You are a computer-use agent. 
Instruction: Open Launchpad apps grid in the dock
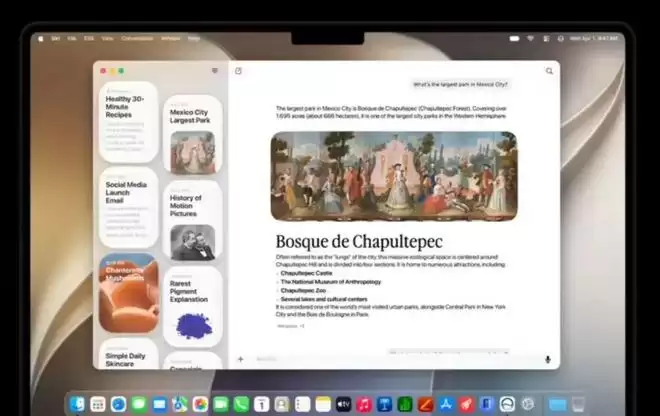98,405
